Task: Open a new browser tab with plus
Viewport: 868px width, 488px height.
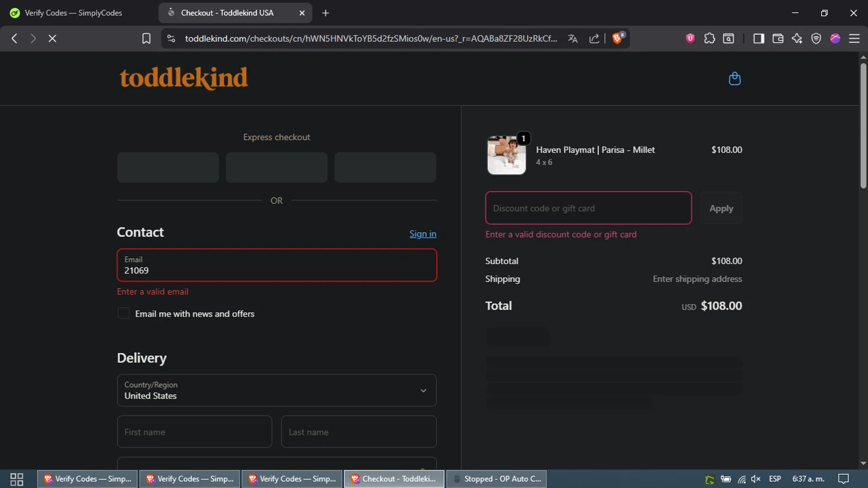Action: point(326,13)
